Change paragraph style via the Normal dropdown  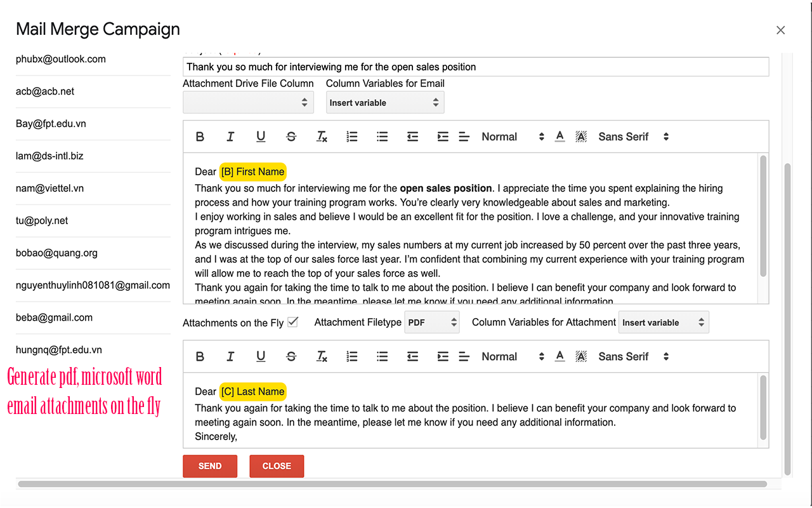(507, 136)
